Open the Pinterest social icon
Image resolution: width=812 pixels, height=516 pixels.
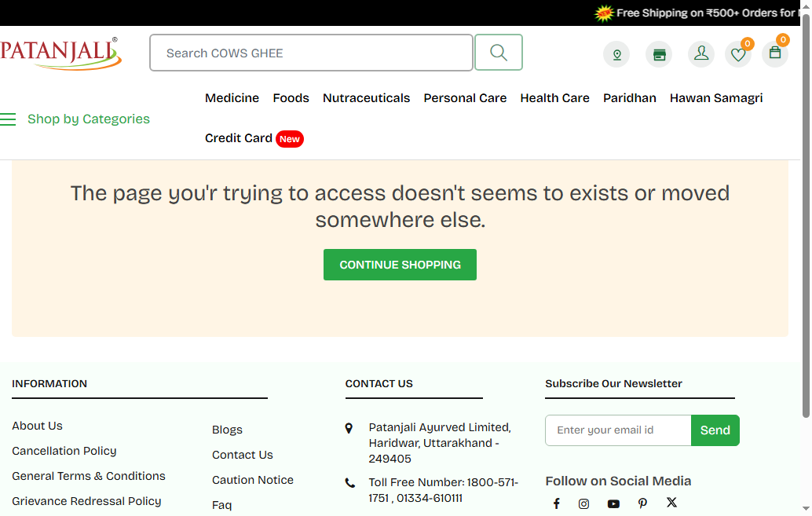[642, 503]
